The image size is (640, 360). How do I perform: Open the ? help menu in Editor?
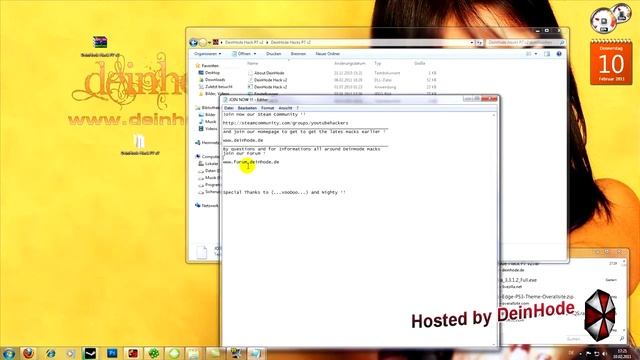point(298,108)
